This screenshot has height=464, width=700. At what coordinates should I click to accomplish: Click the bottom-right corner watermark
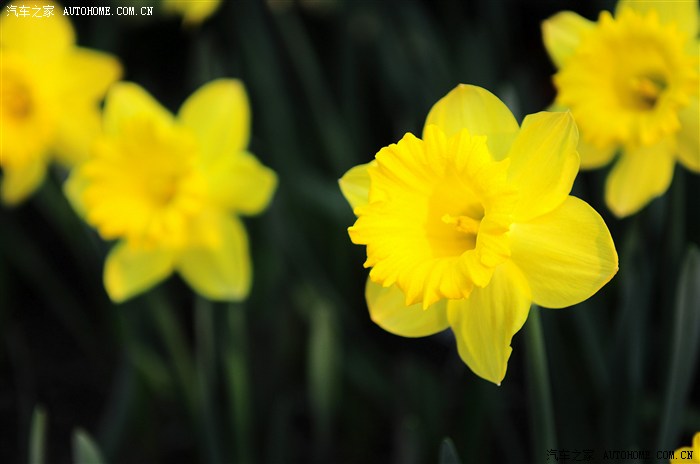pyautogui.click(x=620, y=455)
